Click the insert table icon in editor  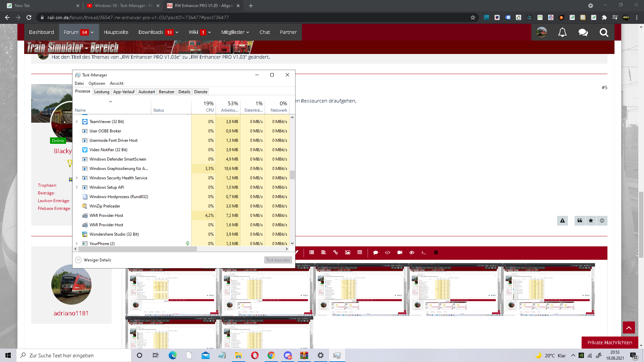360,252
